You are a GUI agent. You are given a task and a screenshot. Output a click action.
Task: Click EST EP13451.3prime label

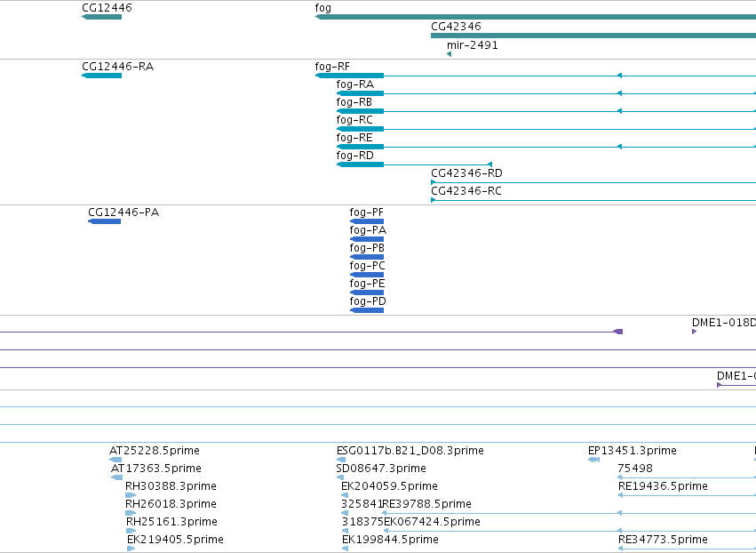point(633,451)
